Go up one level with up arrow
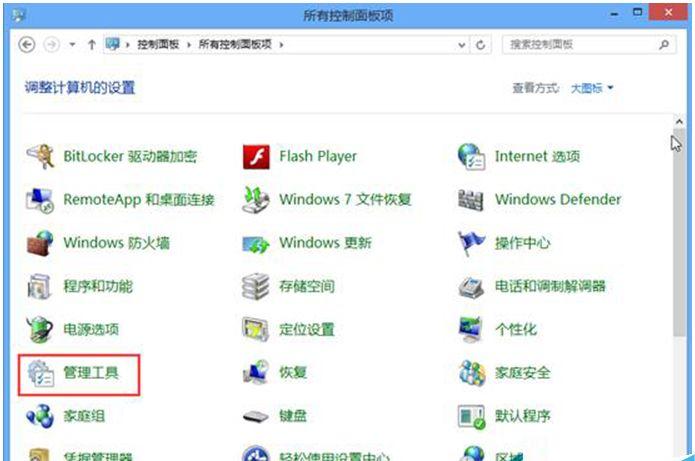 91,44
